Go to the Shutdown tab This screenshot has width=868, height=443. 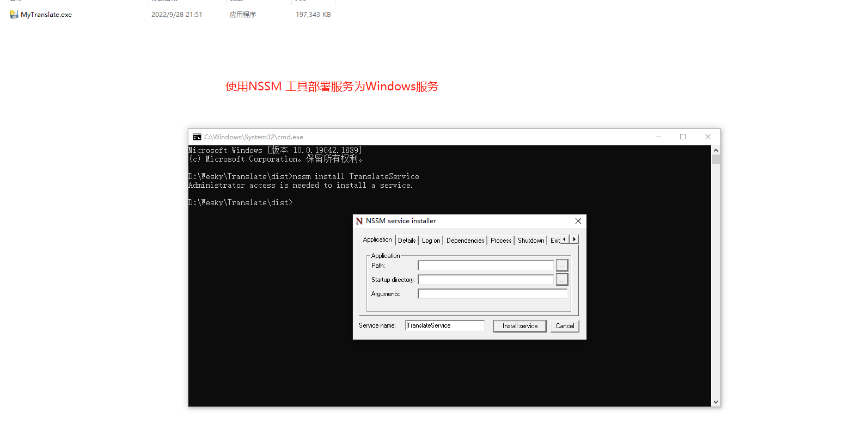pos(531,241)
